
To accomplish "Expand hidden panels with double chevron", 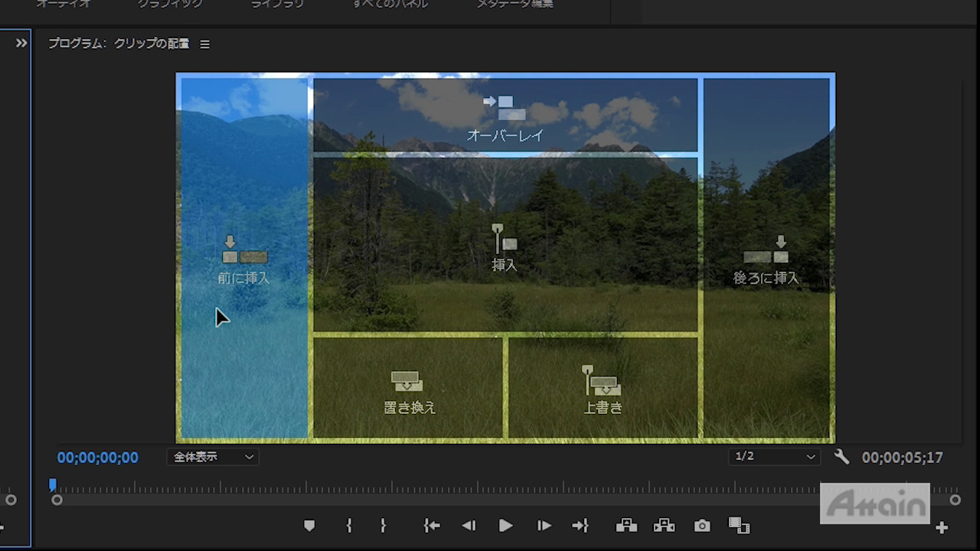I will [x=21, y=44].
